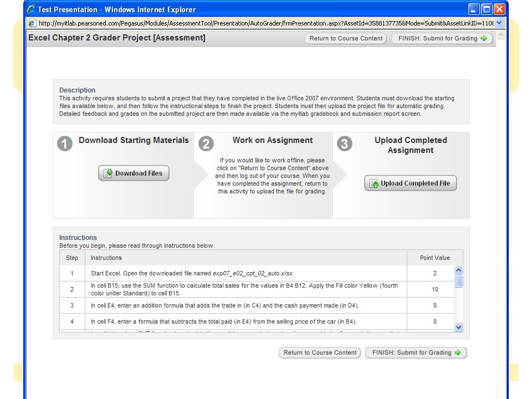
Task: Click the Description heading
Action: tap(78, 90)
